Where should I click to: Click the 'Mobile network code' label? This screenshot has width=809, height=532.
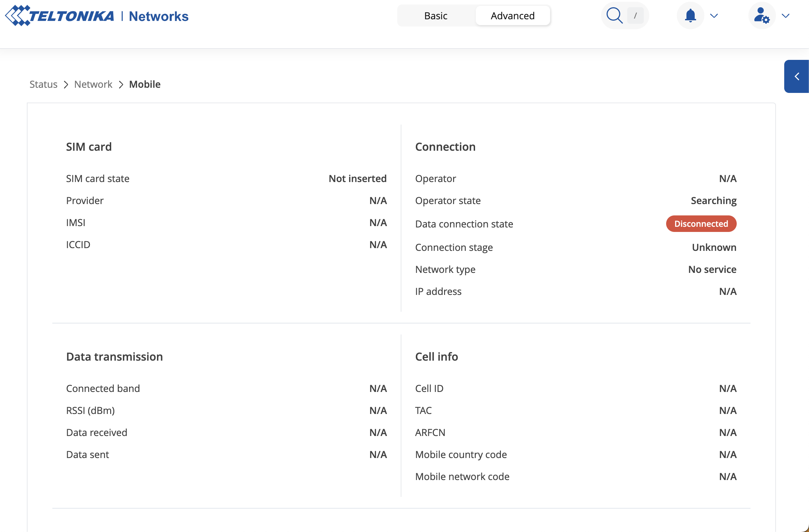(462, 477)
